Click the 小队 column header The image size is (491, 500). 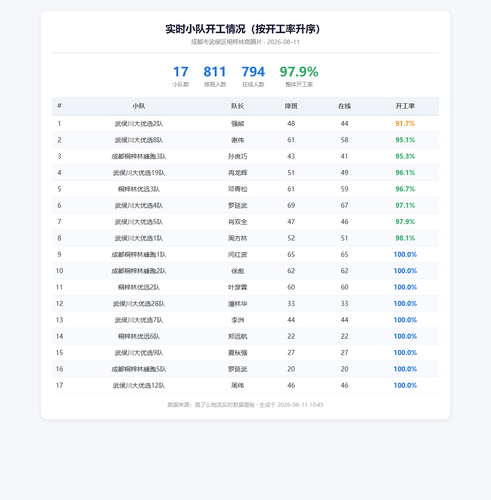point(139,106)
